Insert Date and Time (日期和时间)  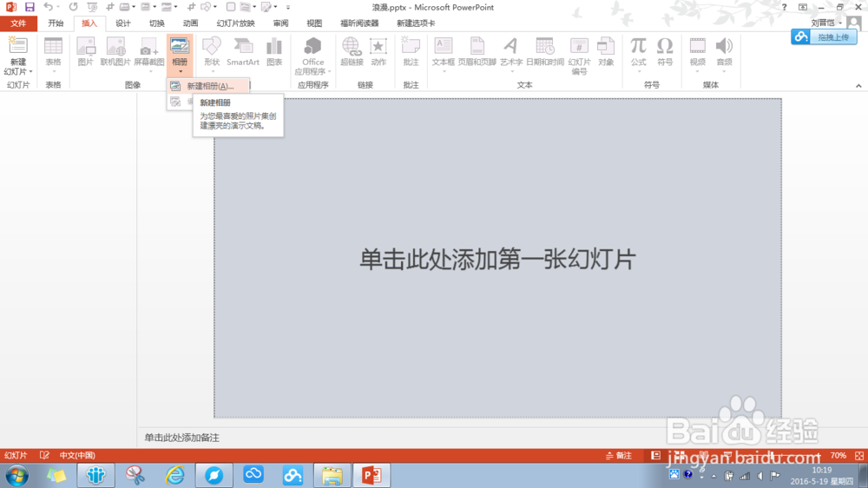tap(545, 51)
